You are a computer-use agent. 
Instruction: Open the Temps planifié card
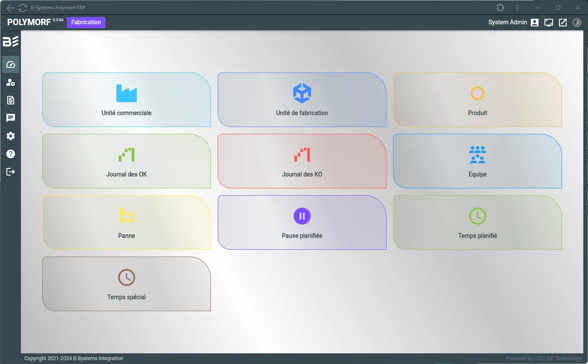coord(477,222)
